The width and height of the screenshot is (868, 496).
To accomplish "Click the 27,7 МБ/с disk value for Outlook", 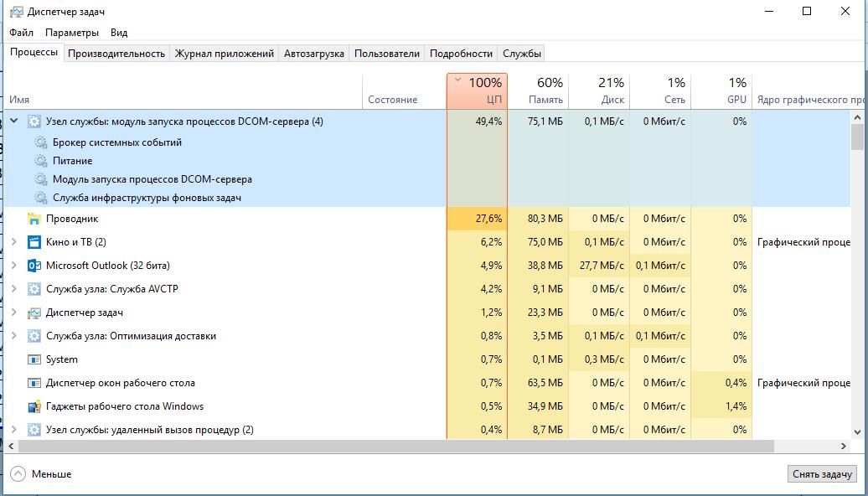I will pyautogui.click(x=602, y=266).
